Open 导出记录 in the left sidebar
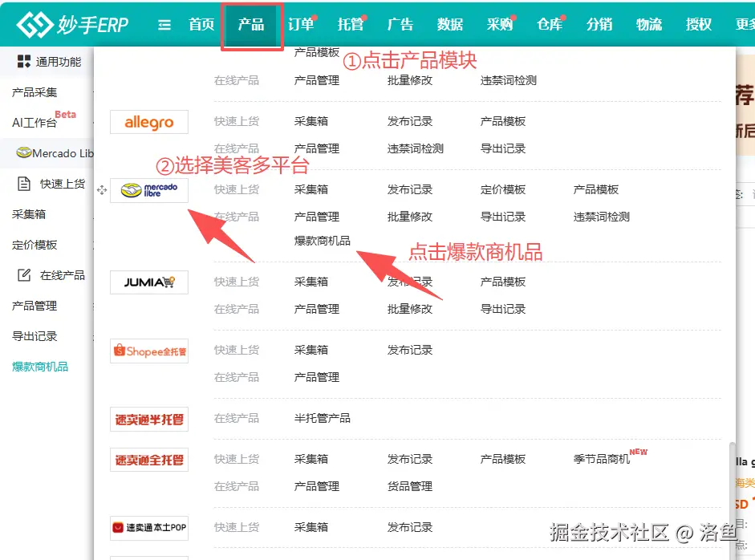 [35, 336]
